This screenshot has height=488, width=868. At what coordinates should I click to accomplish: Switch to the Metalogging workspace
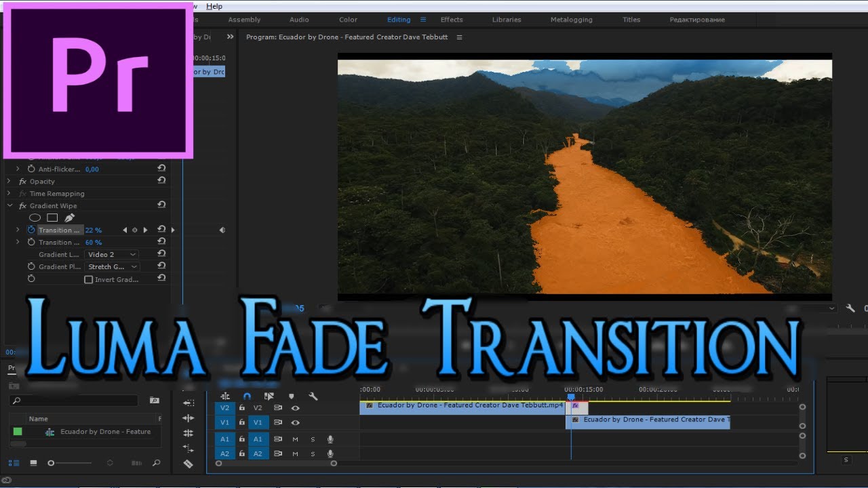tap(571, 20)
